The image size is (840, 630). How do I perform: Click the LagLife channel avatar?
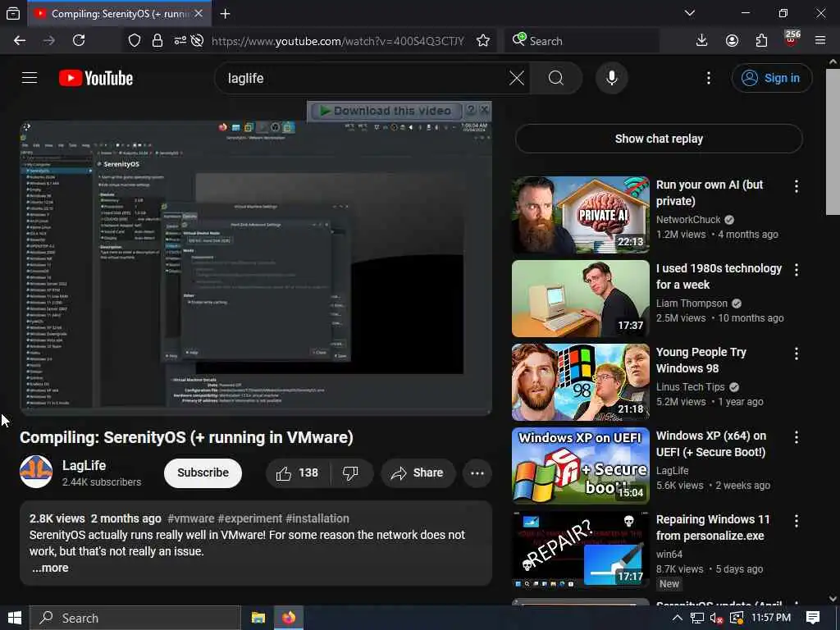pos(36,472)
